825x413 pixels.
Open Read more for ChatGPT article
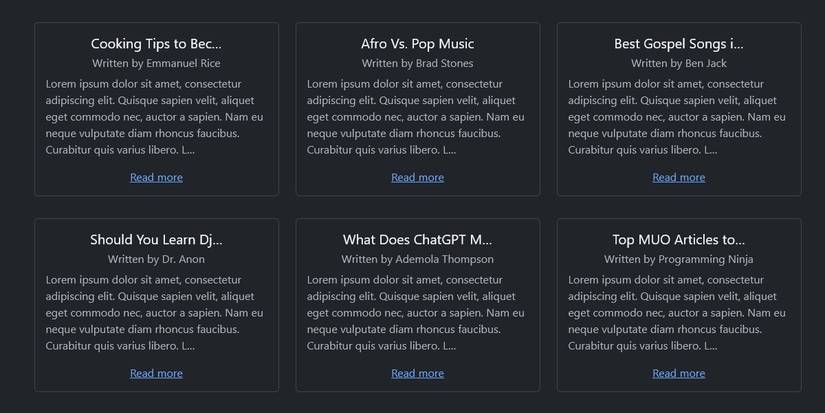tap(417, 373)
